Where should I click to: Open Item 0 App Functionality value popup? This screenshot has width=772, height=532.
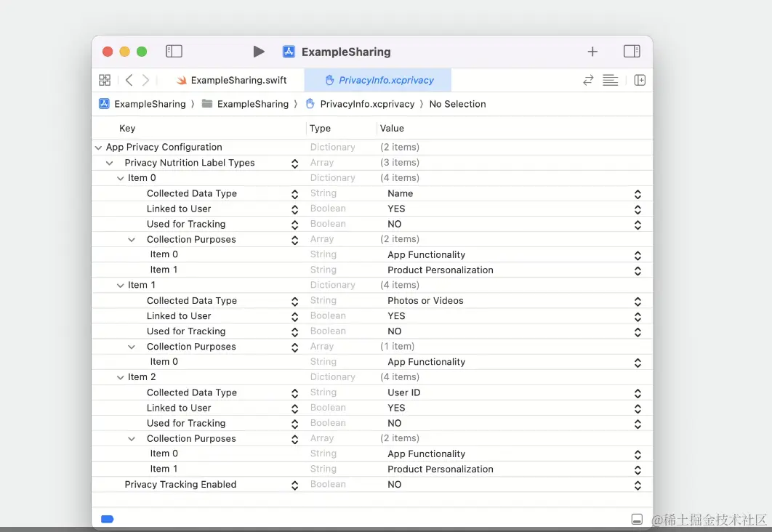638,255
